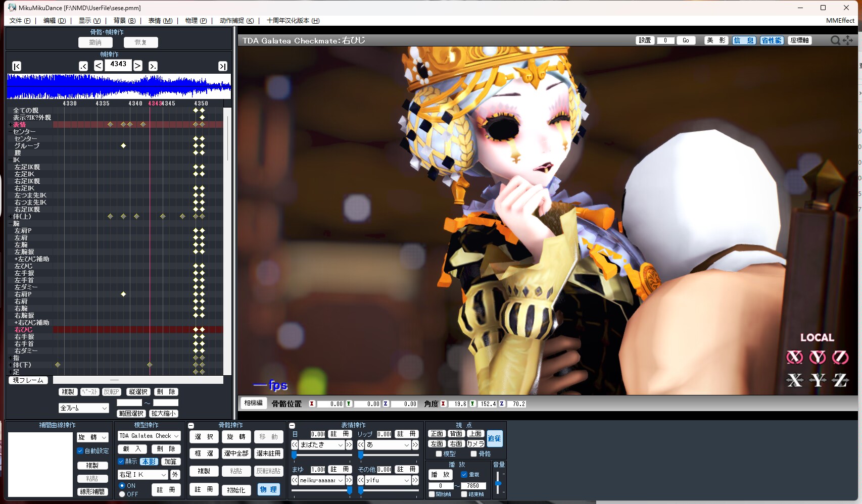Click the eye morph slider (まばたき)

pyautogui.click(x=322, y=455)
